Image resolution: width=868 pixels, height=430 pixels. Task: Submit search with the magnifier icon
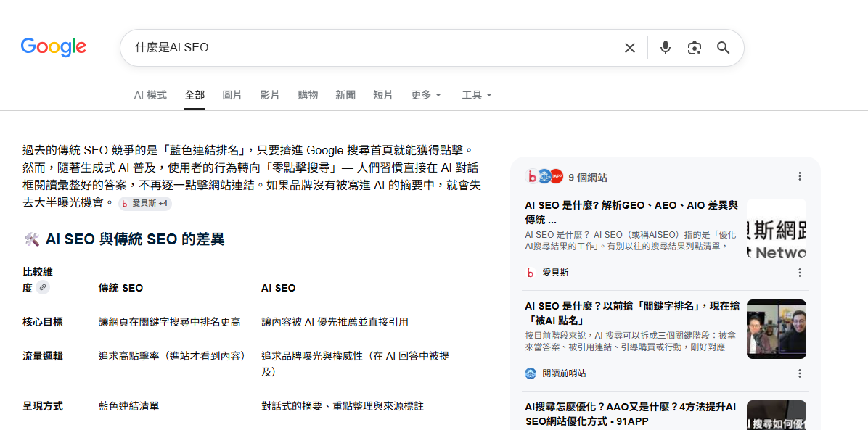(723, 48)
